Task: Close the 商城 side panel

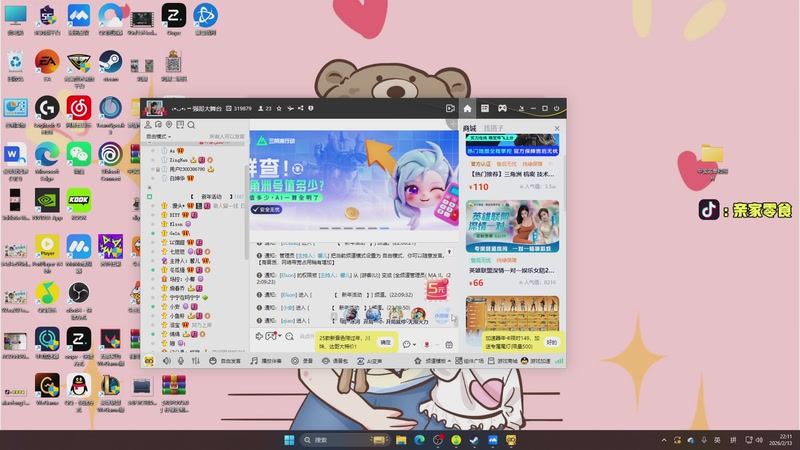Action: coord(557,128)
